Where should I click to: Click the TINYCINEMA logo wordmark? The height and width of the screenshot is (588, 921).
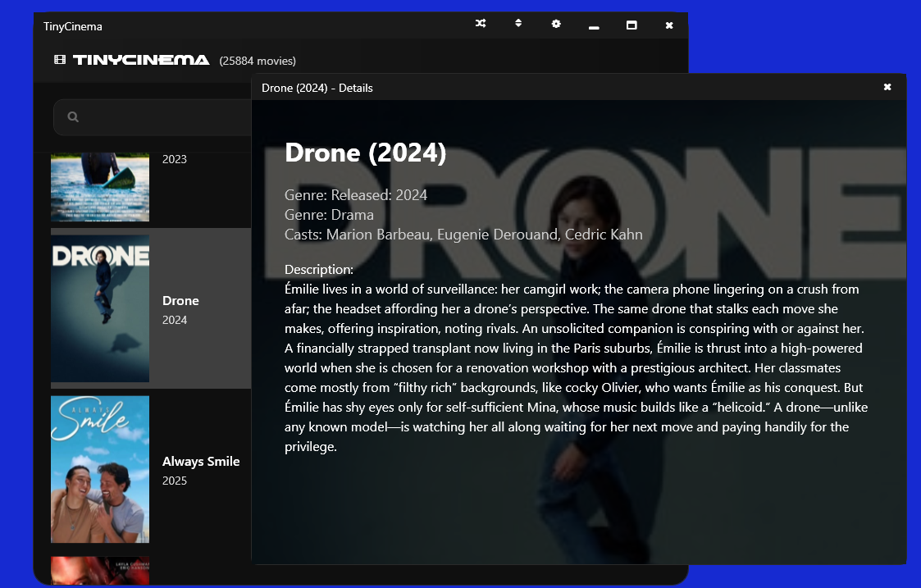(141, 60)
